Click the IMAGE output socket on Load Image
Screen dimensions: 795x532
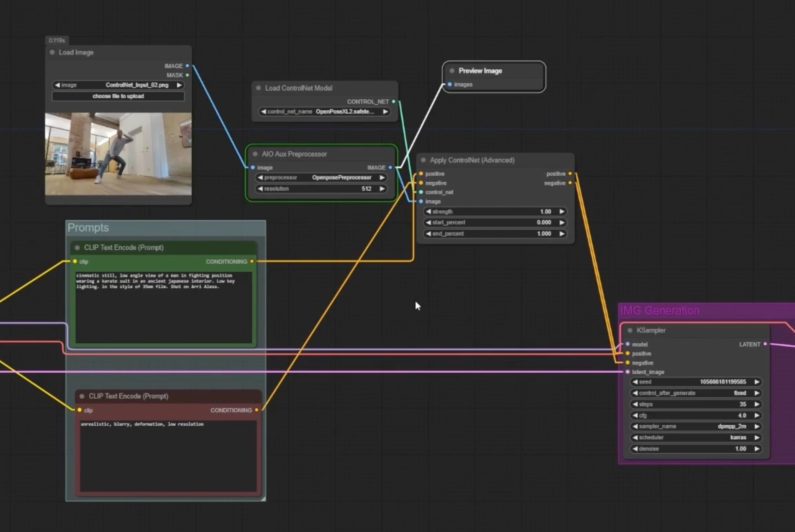[x=187, y=66]
